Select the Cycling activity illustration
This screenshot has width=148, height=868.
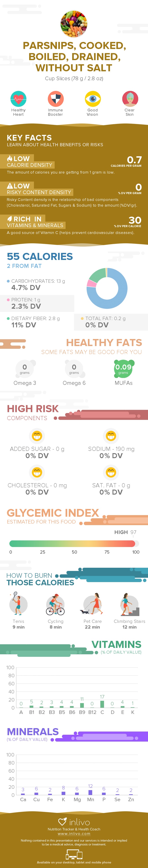pos(55,605)
